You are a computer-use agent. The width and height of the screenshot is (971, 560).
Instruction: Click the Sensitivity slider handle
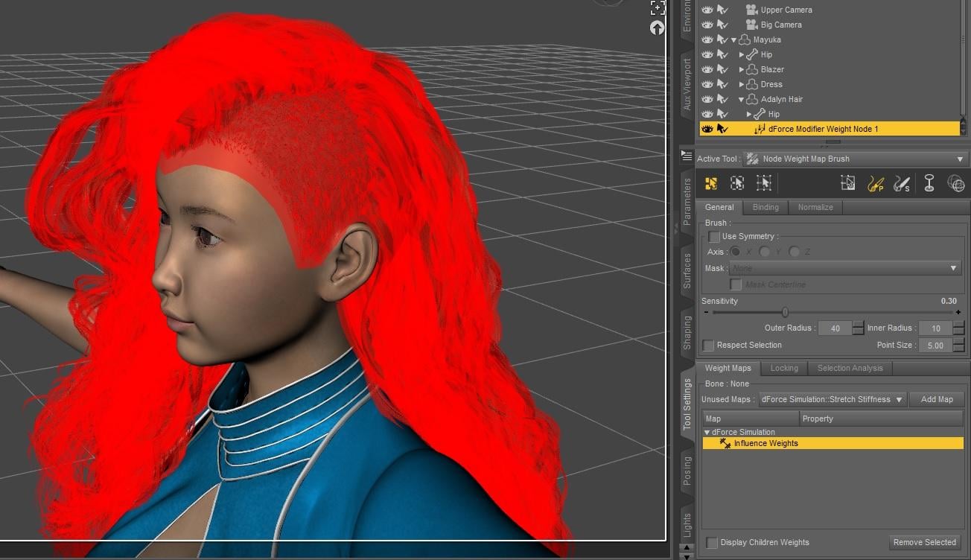785,313
